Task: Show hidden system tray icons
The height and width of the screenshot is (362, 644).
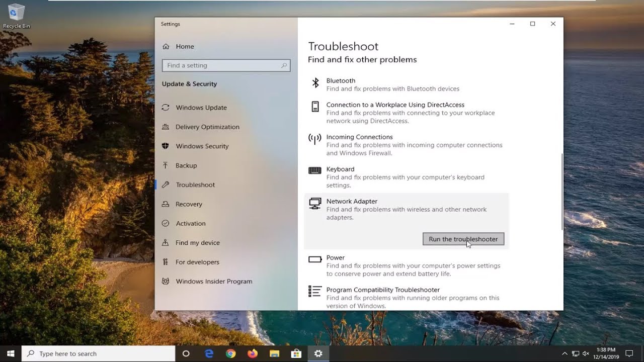Action: [565, 353]
